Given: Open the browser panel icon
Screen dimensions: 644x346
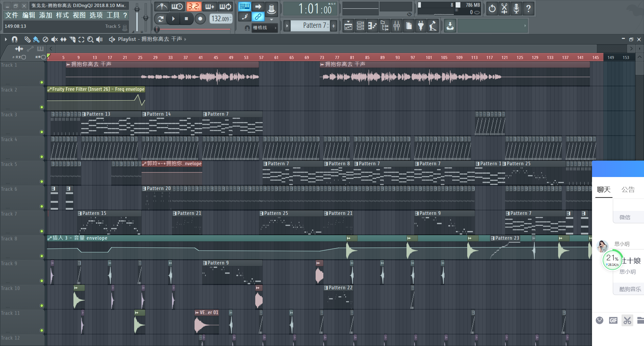Looking at the screenshot, I should tap(384, 26).
